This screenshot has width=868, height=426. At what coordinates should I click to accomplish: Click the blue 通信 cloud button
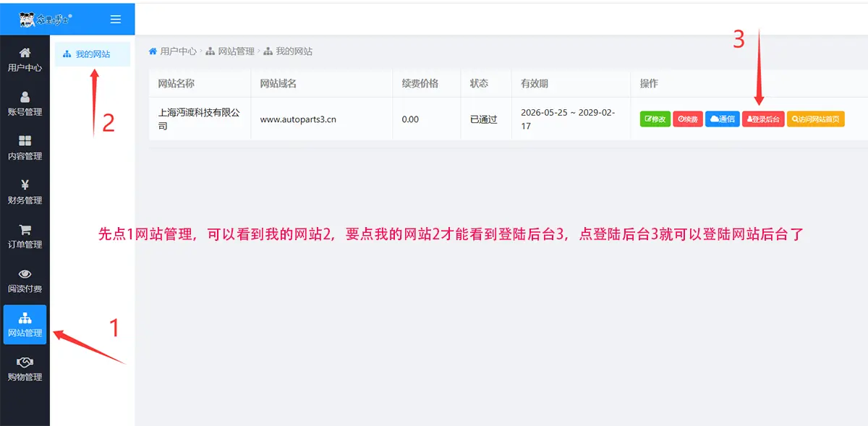pos(722,119)
